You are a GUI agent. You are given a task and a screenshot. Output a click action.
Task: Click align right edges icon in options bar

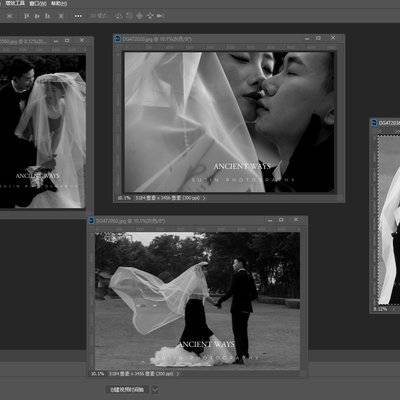(48, 16)
